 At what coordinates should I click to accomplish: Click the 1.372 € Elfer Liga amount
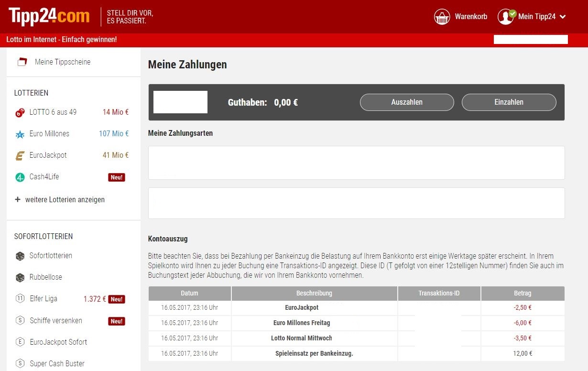pyautogui.click(x=95, y=299)
